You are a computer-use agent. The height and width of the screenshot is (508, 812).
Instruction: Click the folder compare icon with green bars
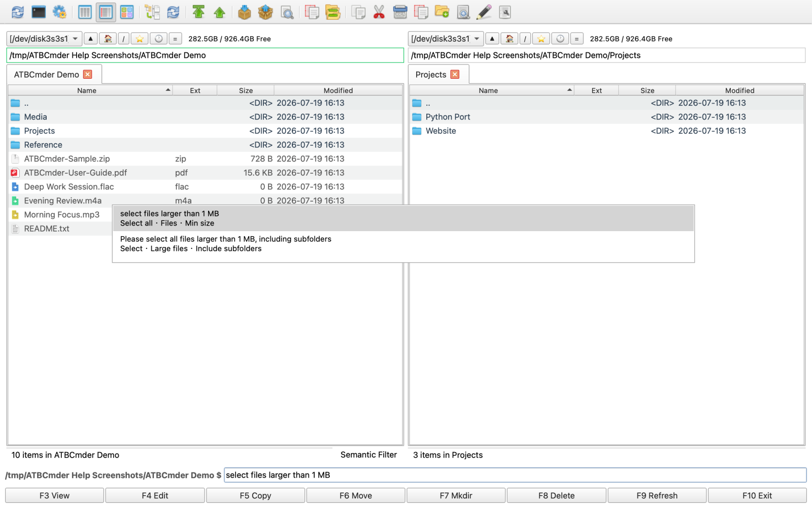[x=333, y=12]
